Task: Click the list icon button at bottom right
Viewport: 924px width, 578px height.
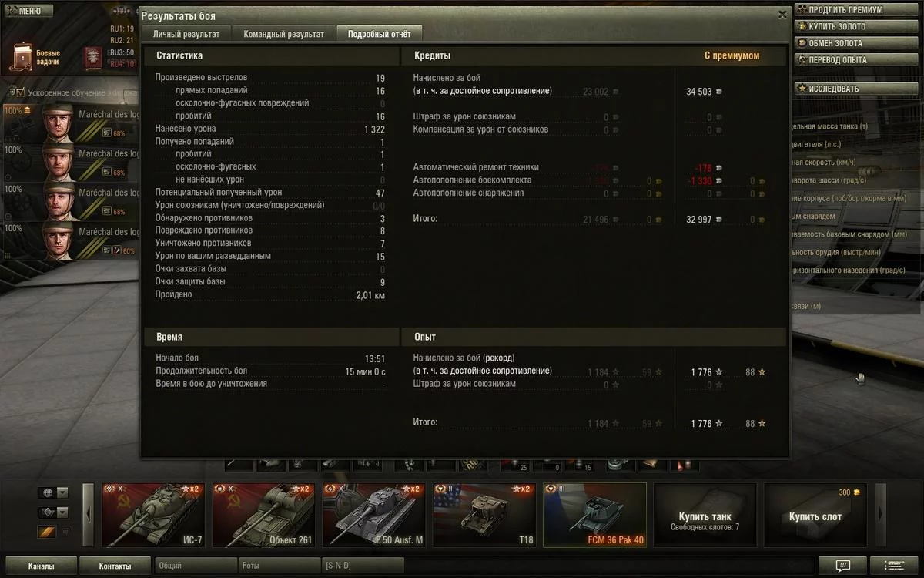Action: pyautogui.click(x=895, y=566)
